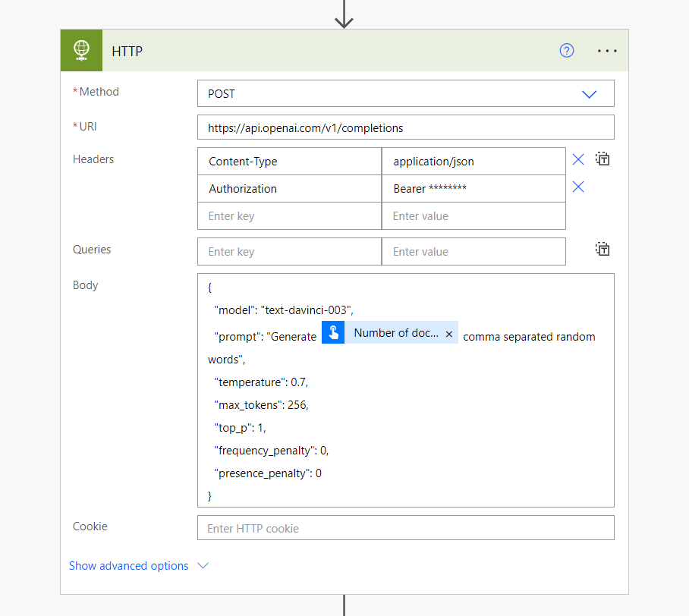
Task: Delete the Authorization header row
Action: 578,187
